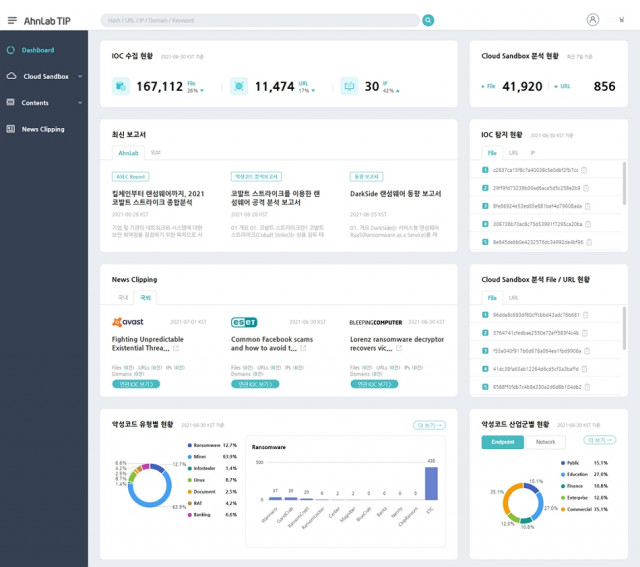Select the URL tab under Cloud Sandbox File/URL

513,298
